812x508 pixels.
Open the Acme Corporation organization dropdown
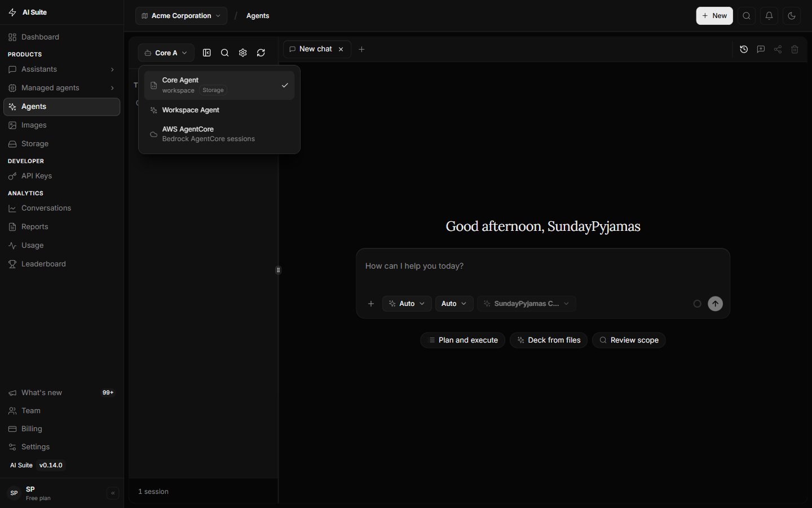pos(181,16)
